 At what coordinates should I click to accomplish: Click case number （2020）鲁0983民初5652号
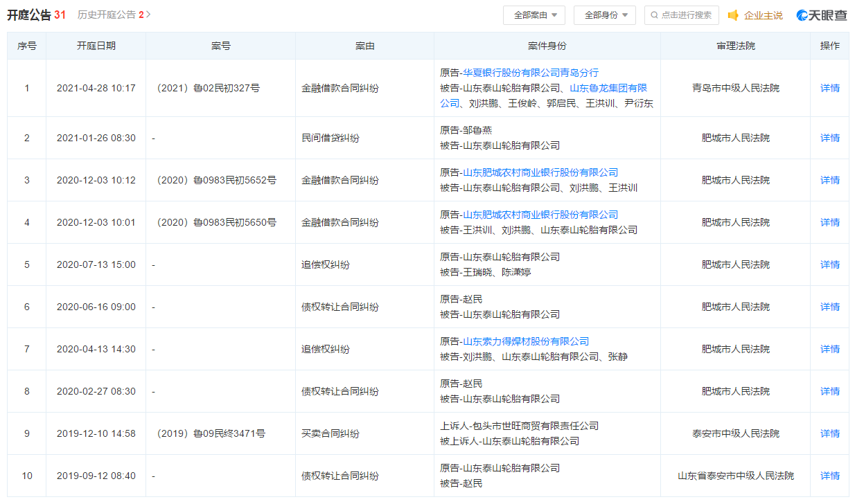(x=214, y=180)
